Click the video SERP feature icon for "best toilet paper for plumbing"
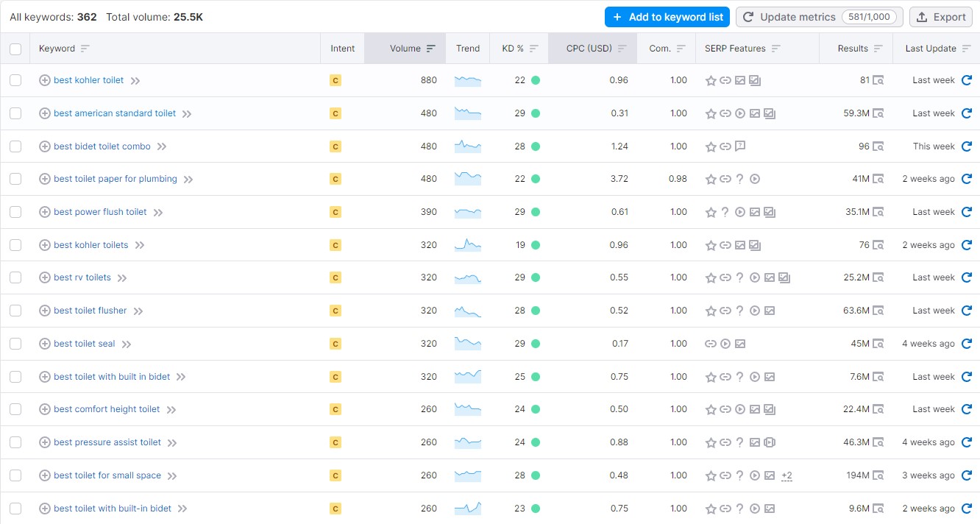The height and width of the screenshot is (524, 980). [x=755, y=179]
